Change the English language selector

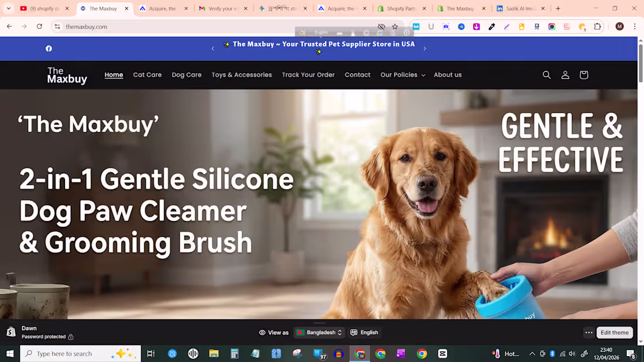(364, 332)
